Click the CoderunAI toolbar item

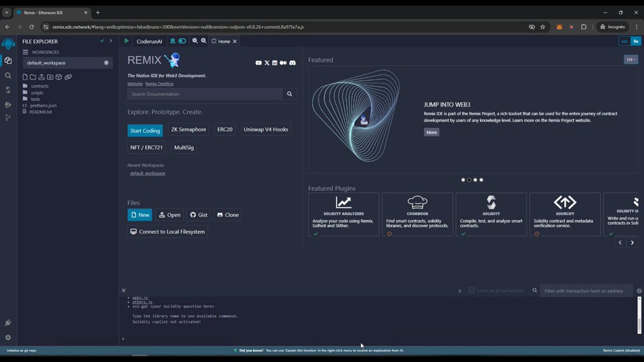click(x=149, y=41)
